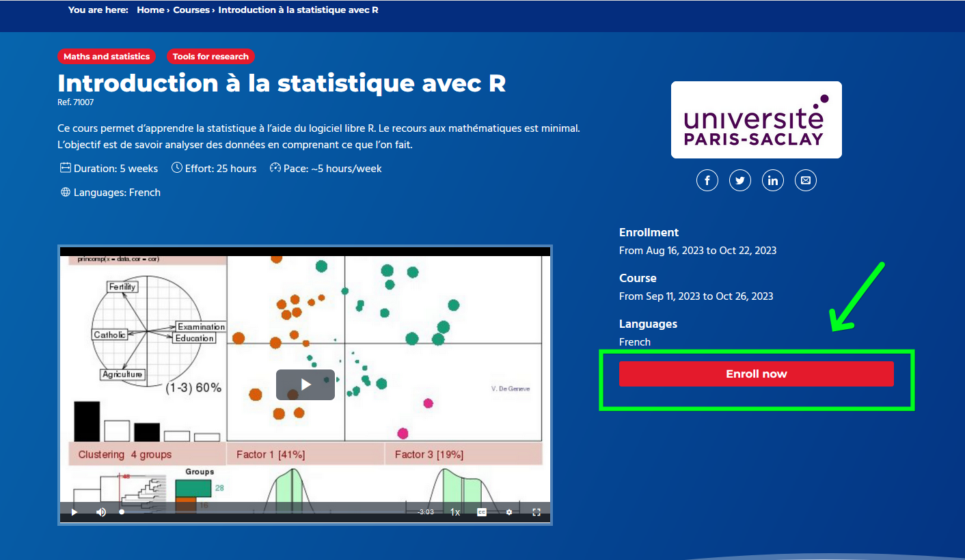Click the Languages heading in the sidebar
The height and width of the screenshot is (560, 965).
coord(648,324)
